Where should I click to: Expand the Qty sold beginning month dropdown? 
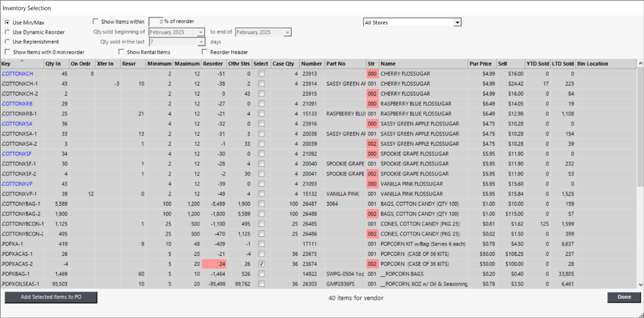[x=200, y=32]
